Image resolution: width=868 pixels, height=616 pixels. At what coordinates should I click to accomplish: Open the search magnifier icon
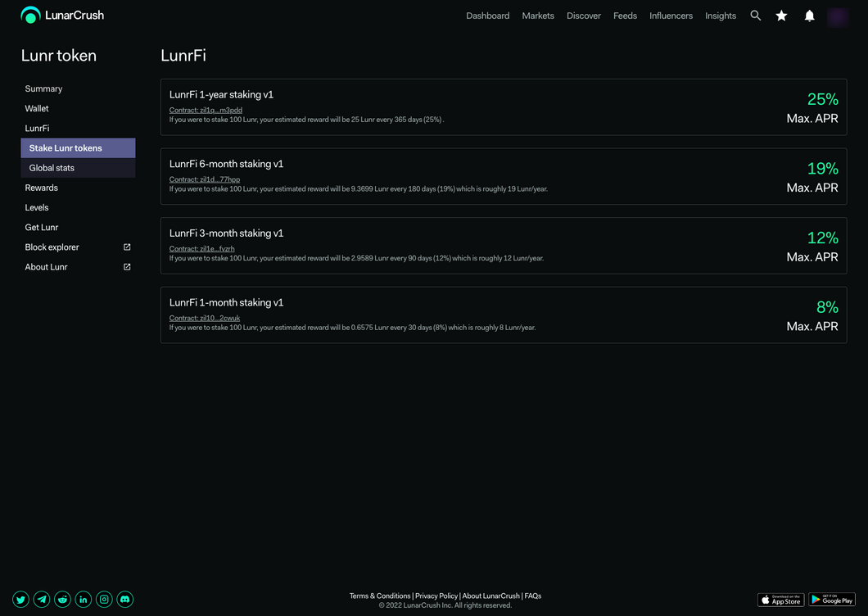pyautogui.click(x=756, y=16)
